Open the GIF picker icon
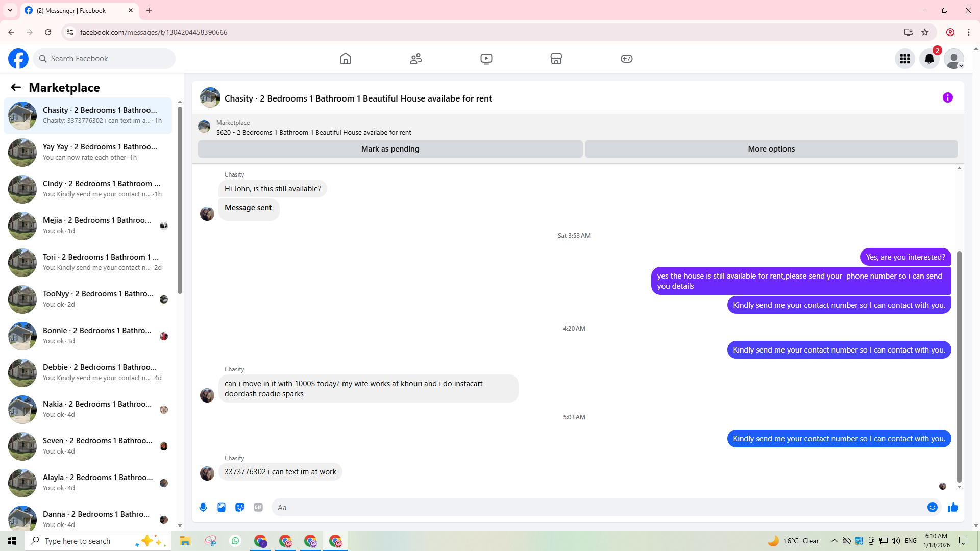The width and height of the screenshot is (980, 551). 258,507
